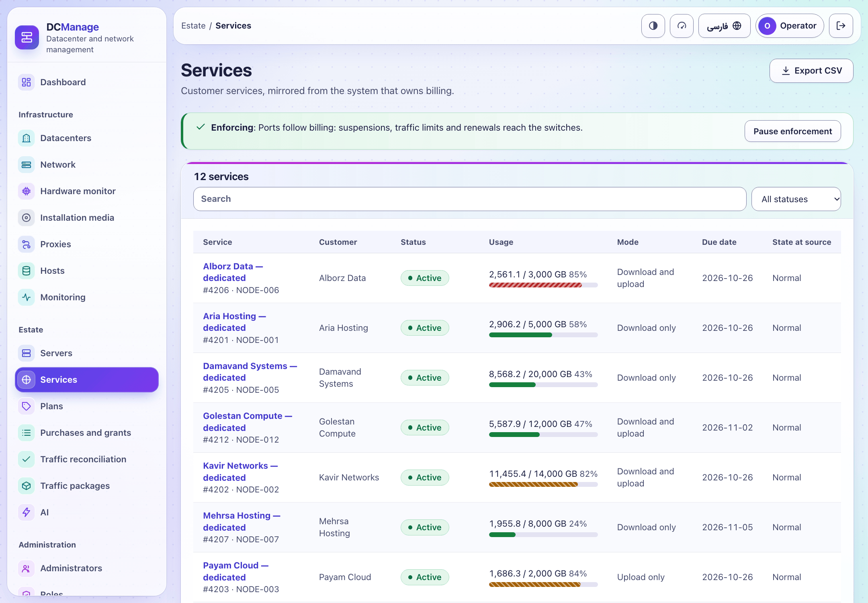This screenshot has width=868, height=603.
Task: Click the Hosts database icon
Action: click(27, 271)
